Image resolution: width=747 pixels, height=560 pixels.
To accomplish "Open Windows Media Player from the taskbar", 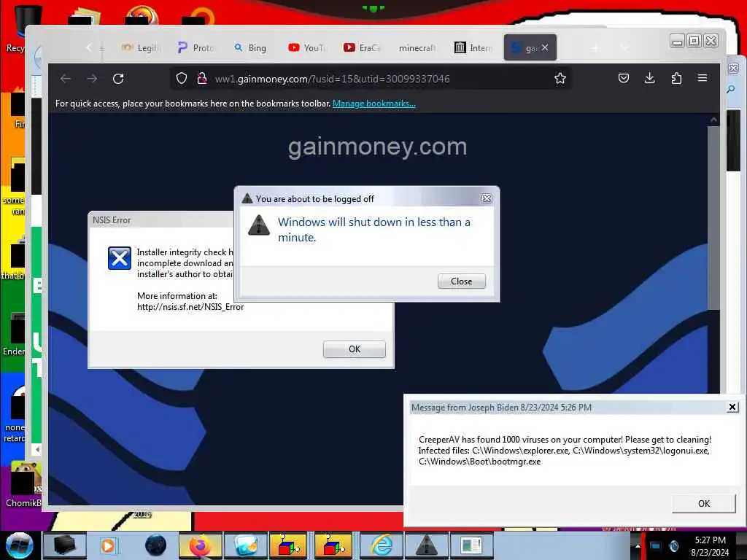I will 109,545.
